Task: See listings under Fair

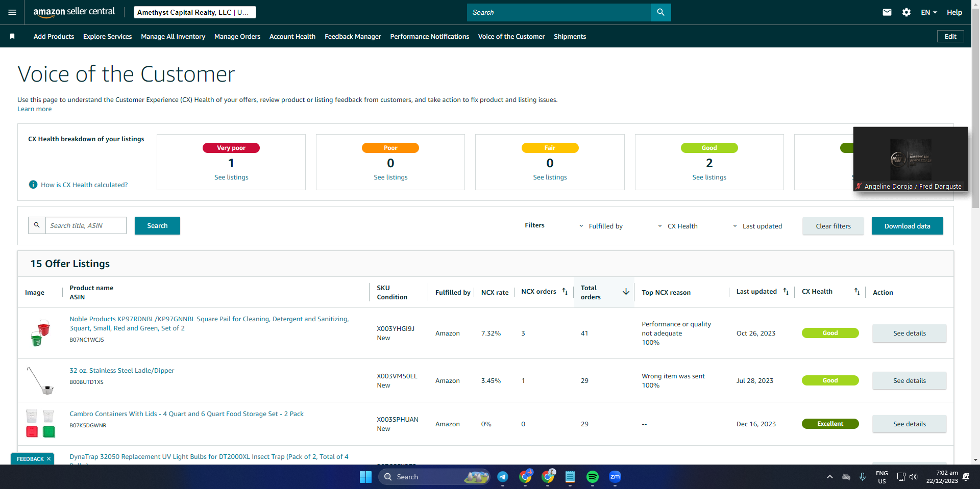Action: pyautogui.click(x=550, y=177)
